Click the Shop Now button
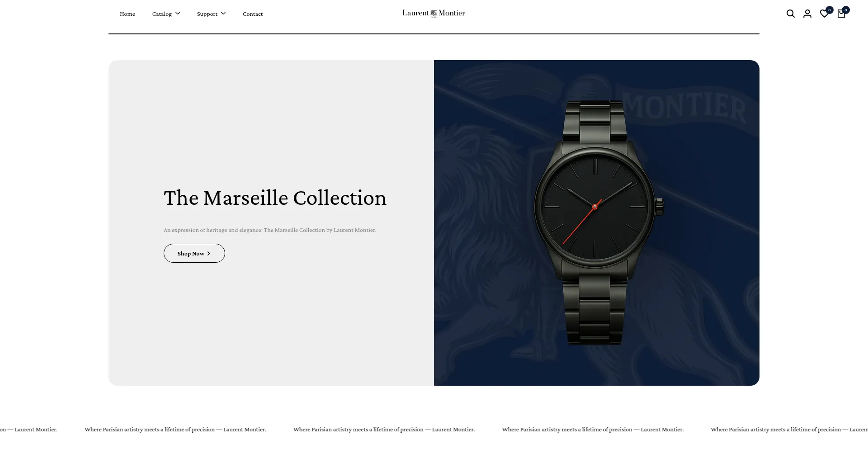The image size is (868, 449). click(194, 253)
